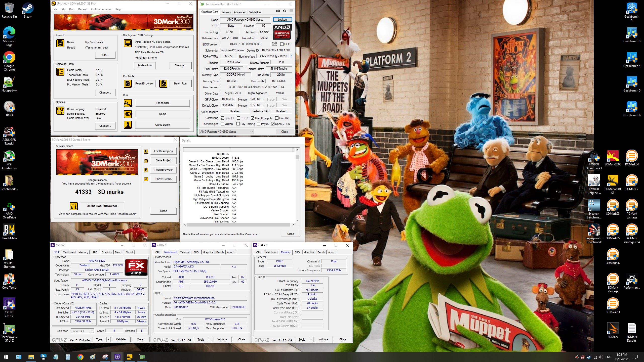
Task: Click the Lookup button in GPU-Z
Action: 282,20
